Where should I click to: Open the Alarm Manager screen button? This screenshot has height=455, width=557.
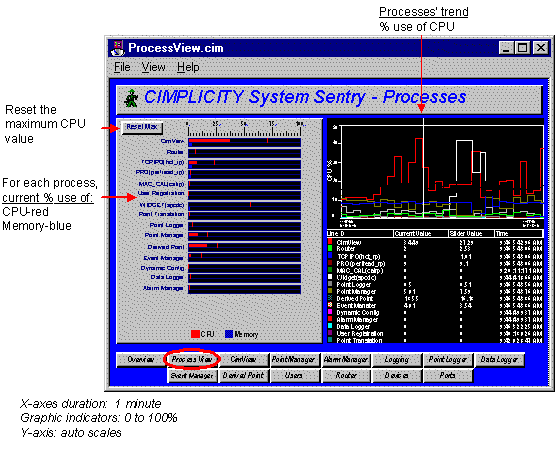click(346, 359)
